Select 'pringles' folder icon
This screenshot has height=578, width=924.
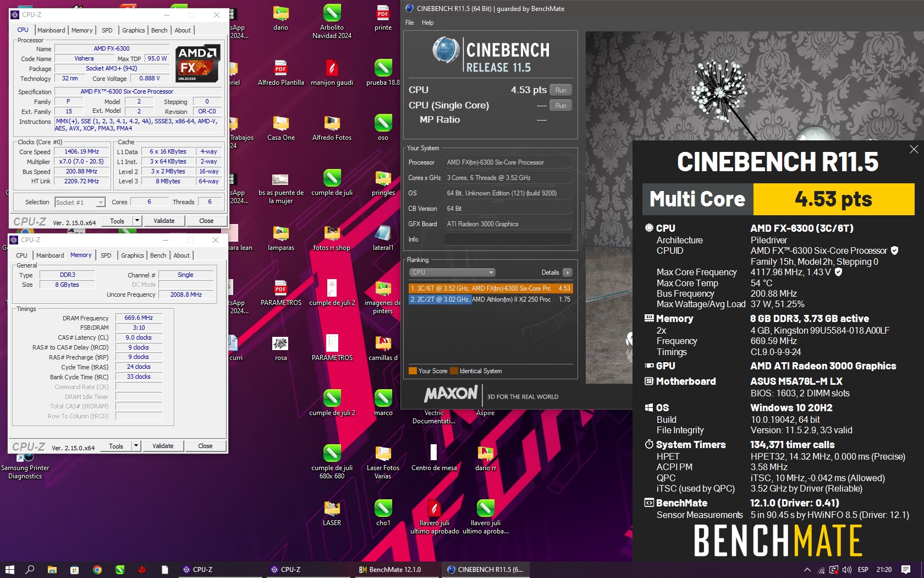[x=383, y=183]
